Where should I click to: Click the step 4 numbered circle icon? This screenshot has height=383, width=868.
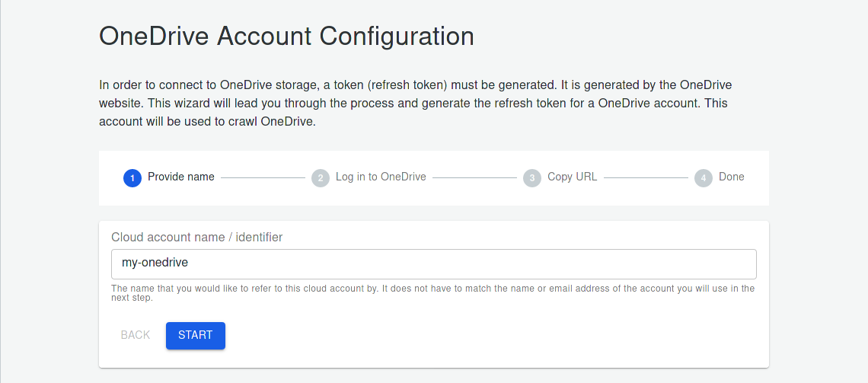[704, 178]
